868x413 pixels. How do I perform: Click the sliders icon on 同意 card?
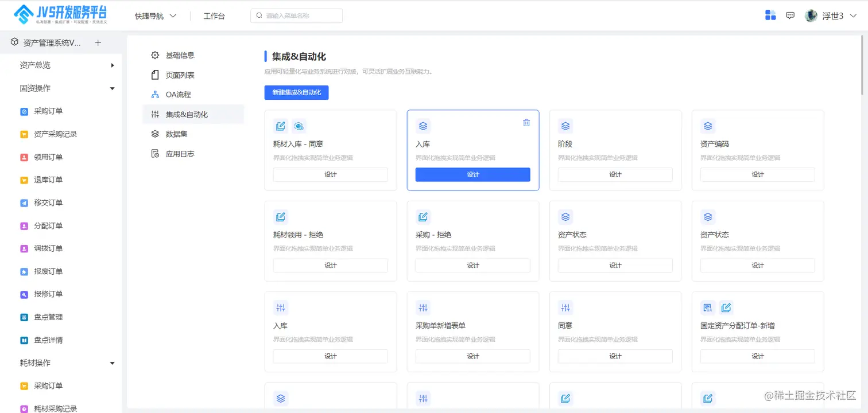click(565, 308)
